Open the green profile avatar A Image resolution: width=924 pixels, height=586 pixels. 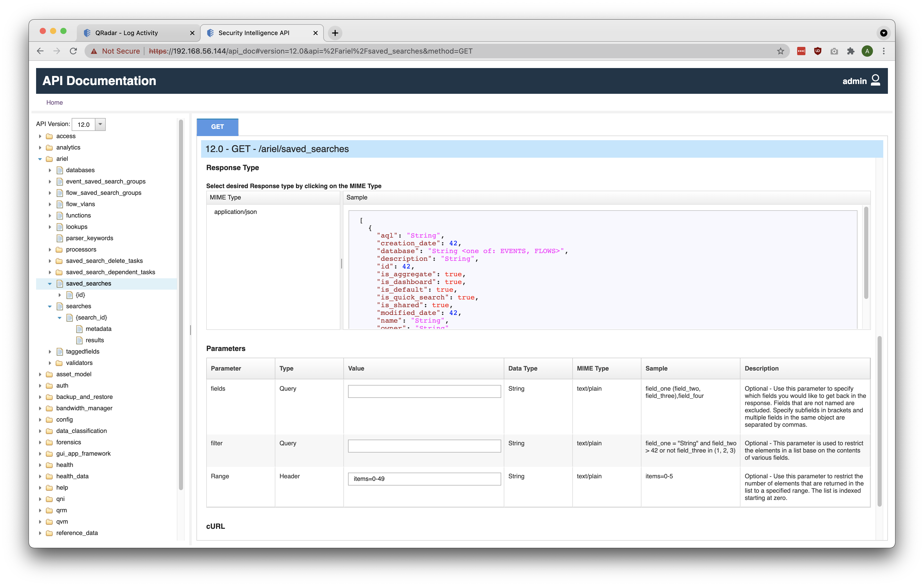[x=867, y=51]
